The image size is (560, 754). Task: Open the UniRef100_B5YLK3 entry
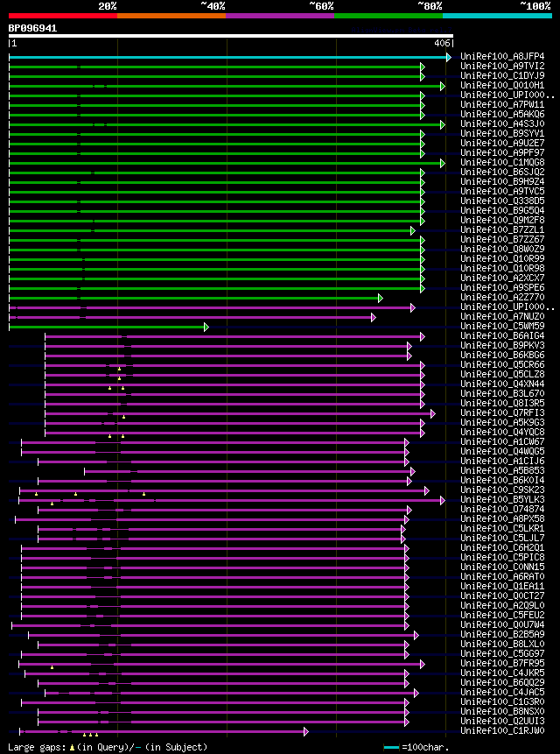click(x=502, y=498)
